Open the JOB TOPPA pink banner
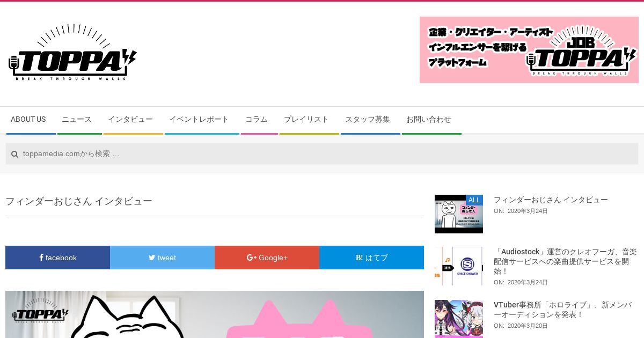The width and height of the screenshot is (644, 338). [x=529, y=50]
